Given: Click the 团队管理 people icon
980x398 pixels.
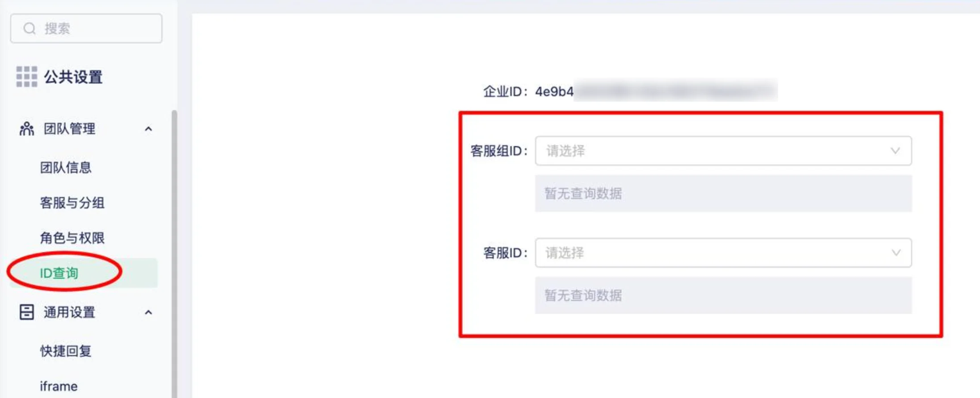Looking at the screenshot, I should [x=26, y=129].
